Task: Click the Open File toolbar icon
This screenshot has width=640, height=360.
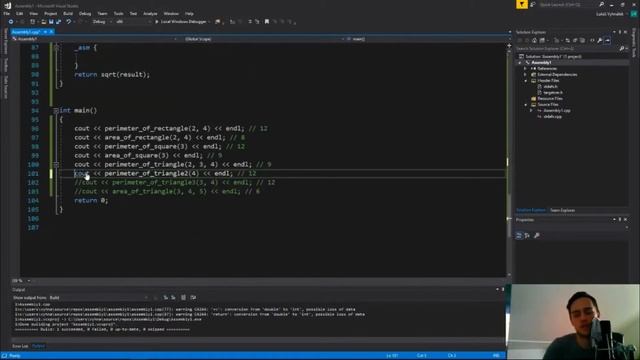Action: point(43,22)
